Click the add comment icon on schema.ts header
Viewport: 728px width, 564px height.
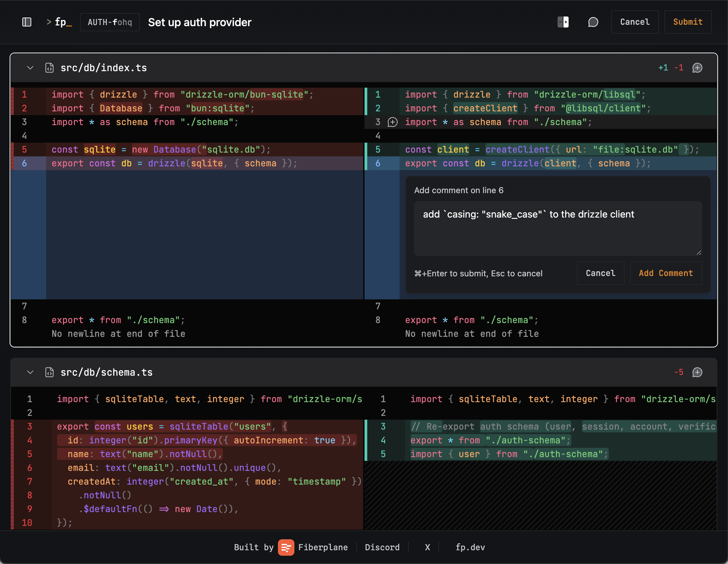coord(697,372)
